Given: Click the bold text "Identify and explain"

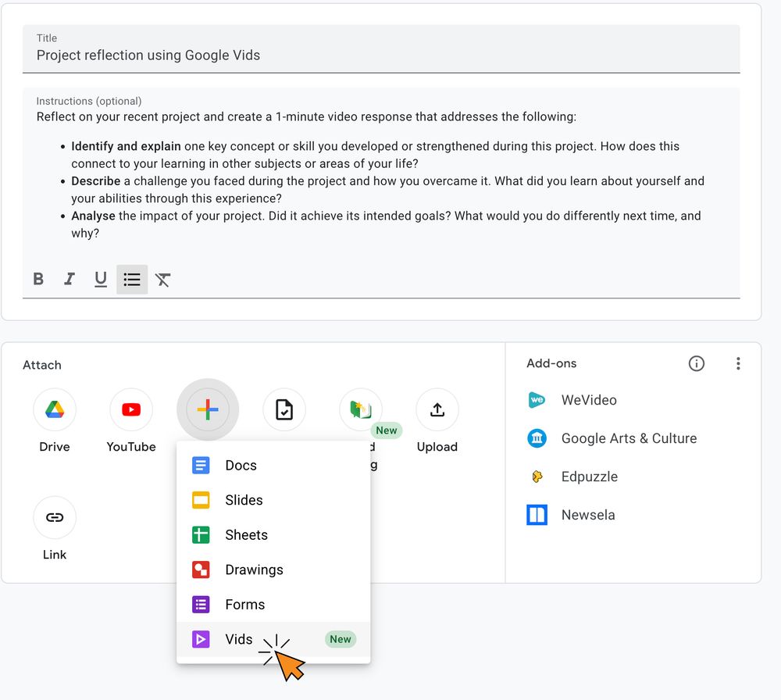Looking at the screenshot, I should coord(126,146).
